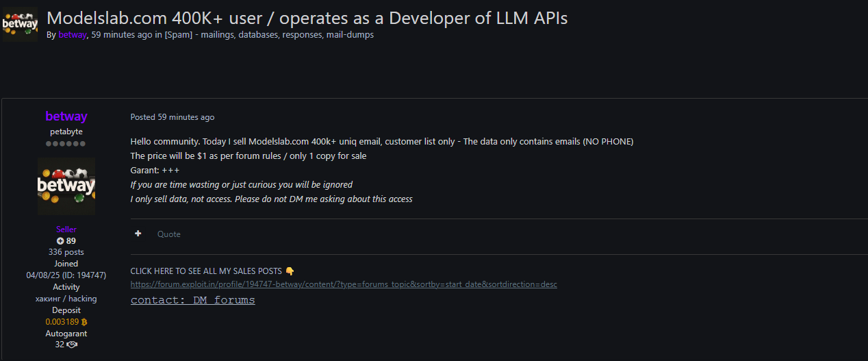Open the betway author link in the byline
Screen dimensions: 868x361
[73, 34]
